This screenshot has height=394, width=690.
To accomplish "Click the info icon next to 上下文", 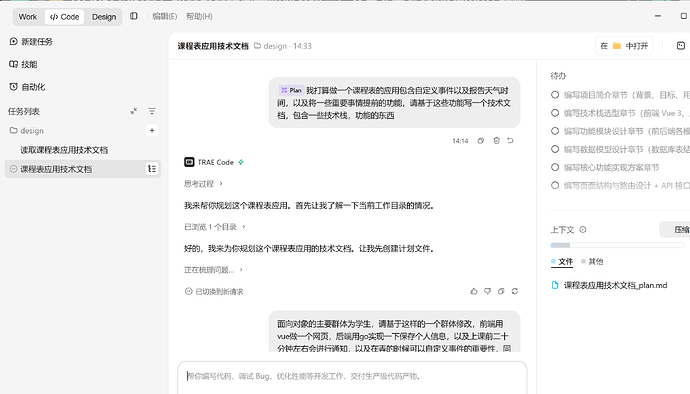I will (x=583, y=229).
